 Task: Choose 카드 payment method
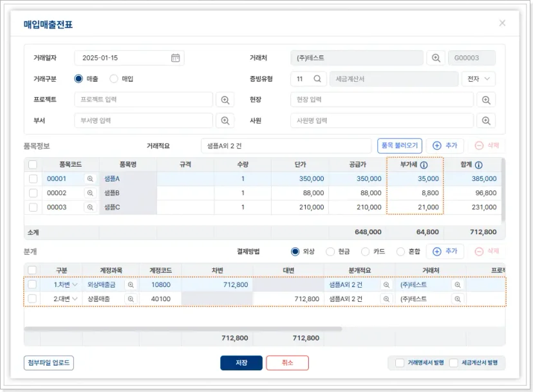[366, 252]
